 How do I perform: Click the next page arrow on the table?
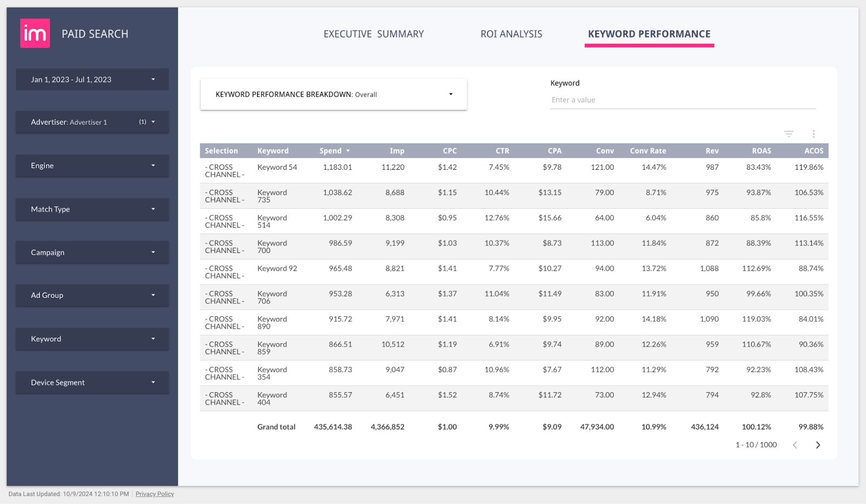(818, 445)
